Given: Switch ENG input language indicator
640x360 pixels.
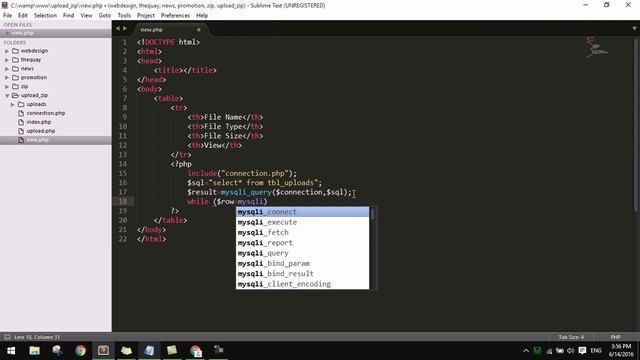Looking at the screenshot, I should [596, 351].
